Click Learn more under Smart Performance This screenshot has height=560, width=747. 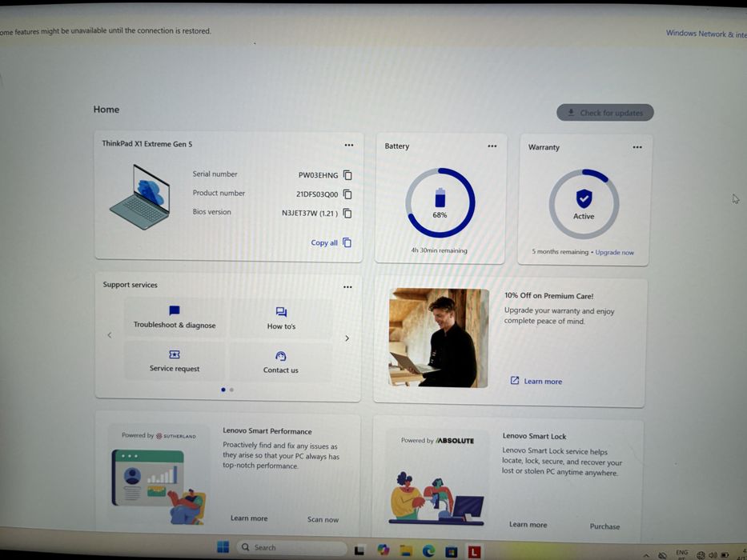[249, 518]
